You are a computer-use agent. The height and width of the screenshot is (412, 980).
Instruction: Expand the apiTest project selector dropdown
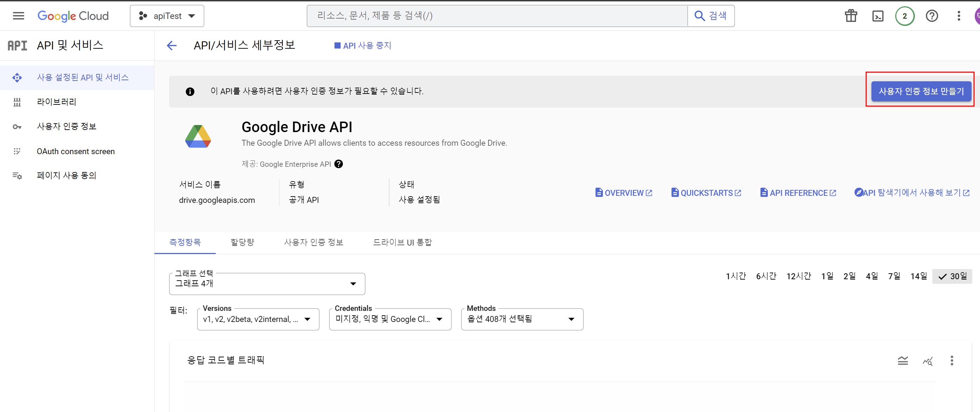[x=167, y=16]
